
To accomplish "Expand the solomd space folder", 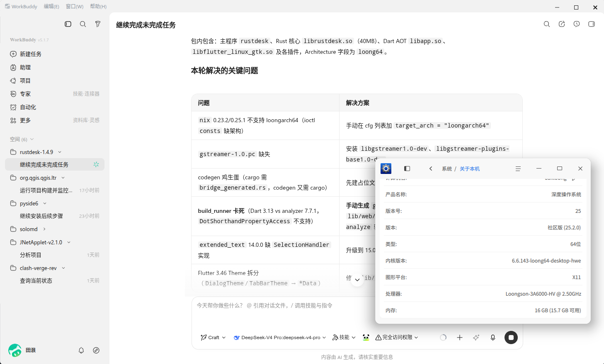I will click(x=44, y=229).
